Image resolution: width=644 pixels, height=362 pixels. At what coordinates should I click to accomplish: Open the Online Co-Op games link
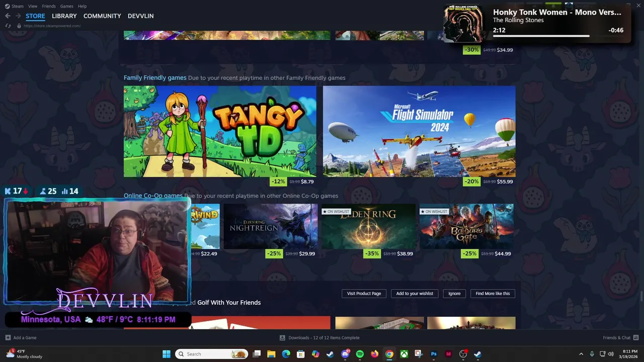coord(153,196)
